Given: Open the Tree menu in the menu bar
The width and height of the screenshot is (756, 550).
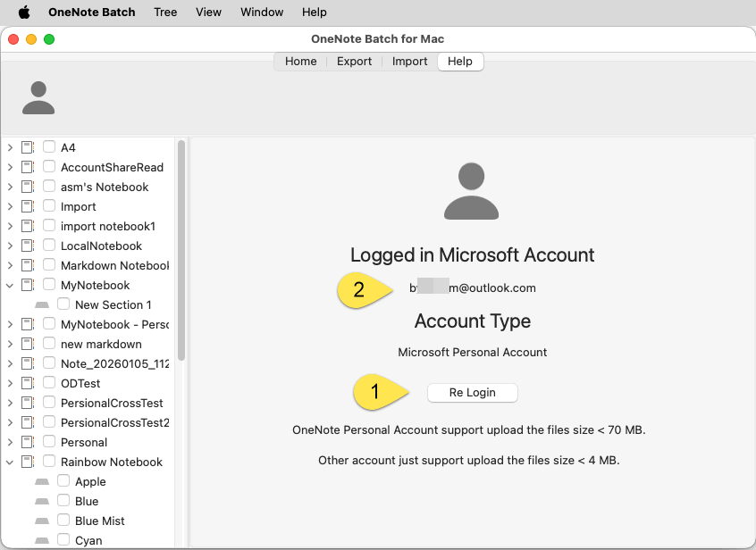Looking at the screenshot, I should click(x=165, y=12).
